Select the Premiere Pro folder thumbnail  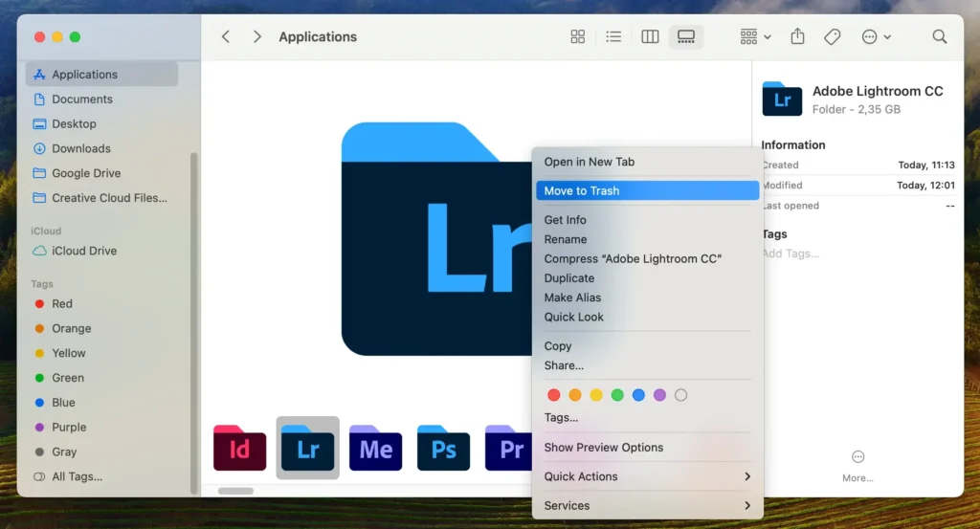(508, 448)
